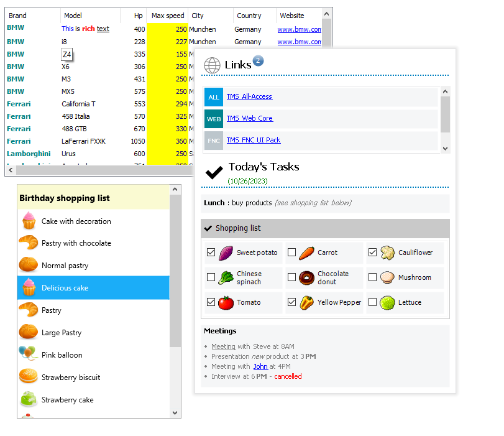The height and width of the screenshot is (436, 504).
Task: Sort by the Hp column header
Action: point(134,16)
